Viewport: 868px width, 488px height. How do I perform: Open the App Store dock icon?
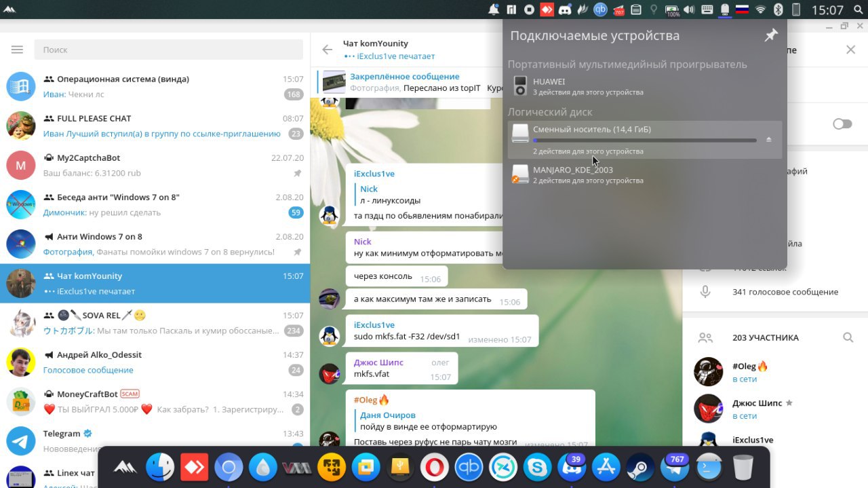[x=606, y=468]
